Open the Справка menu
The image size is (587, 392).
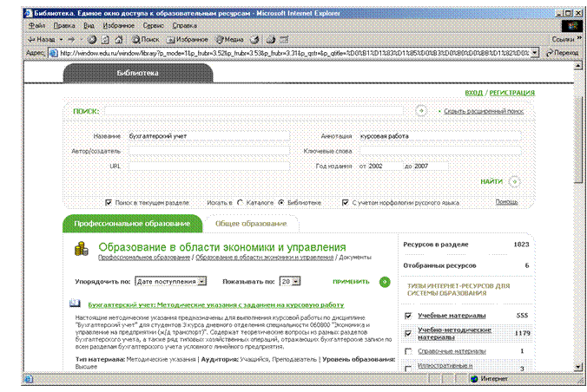(184, 25)
